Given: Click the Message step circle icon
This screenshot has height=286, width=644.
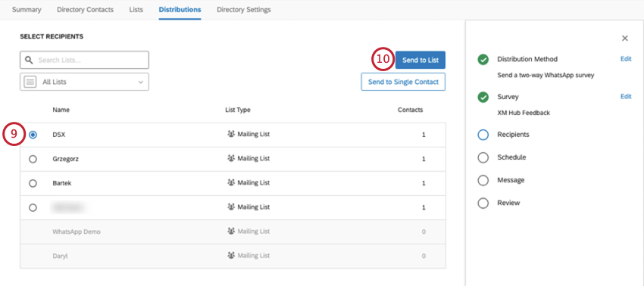Looking at the screenshot, I should 483,180.
